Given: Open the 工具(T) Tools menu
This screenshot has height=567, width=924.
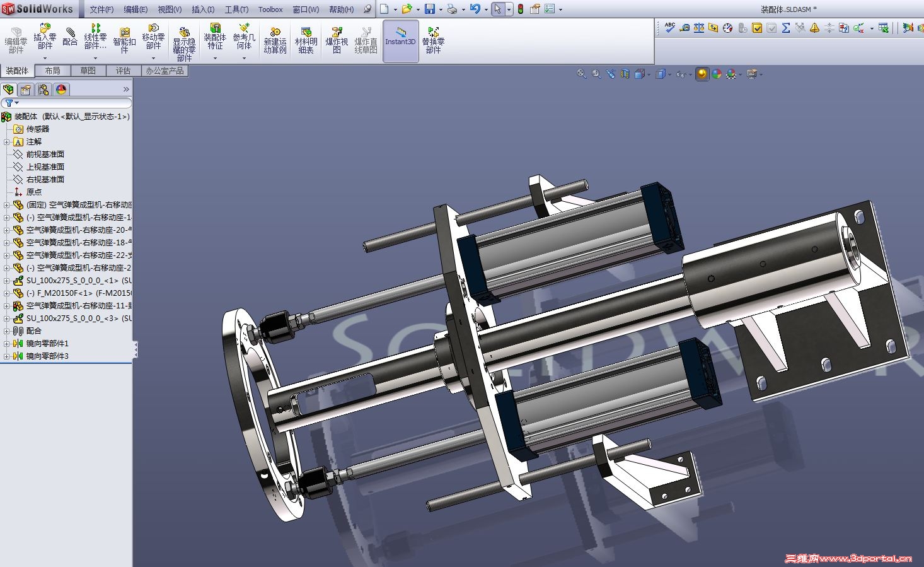Looking at the screenshot, I should point(236,9).
